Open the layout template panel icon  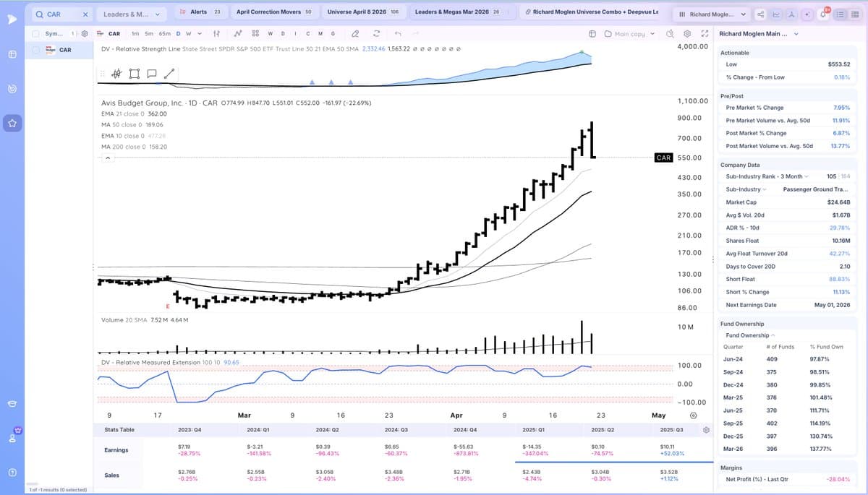(592, 33)
